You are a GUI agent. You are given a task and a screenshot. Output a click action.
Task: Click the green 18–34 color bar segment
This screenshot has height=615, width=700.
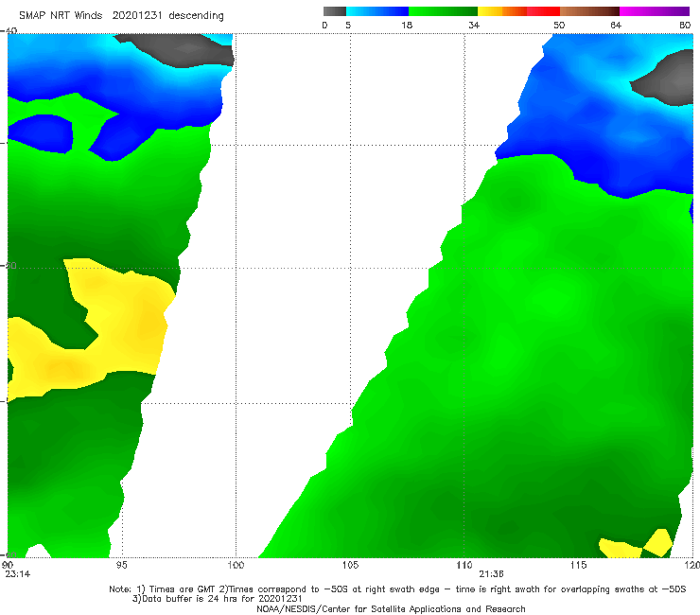coord(444,11)
